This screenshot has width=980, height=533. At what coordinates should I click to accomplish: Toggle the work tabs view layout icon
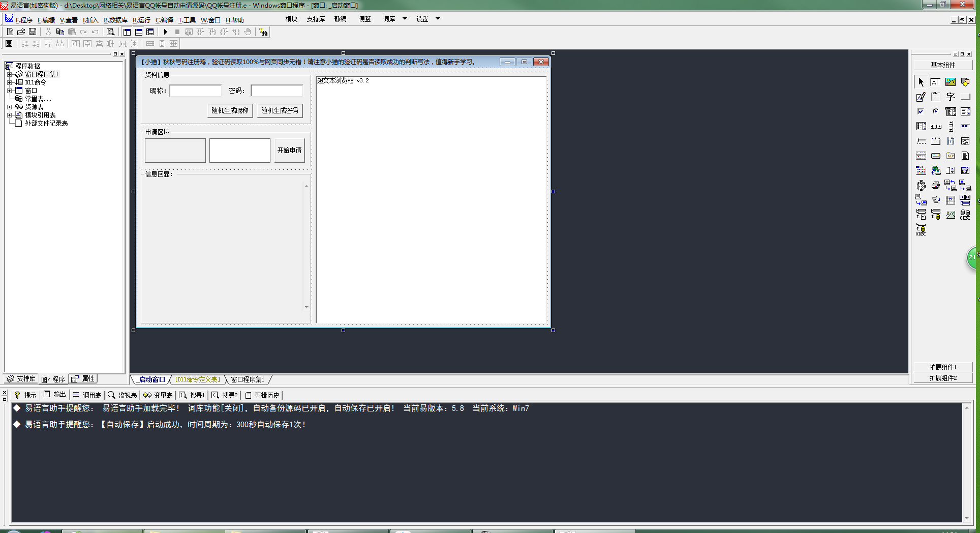pos(127,32)
